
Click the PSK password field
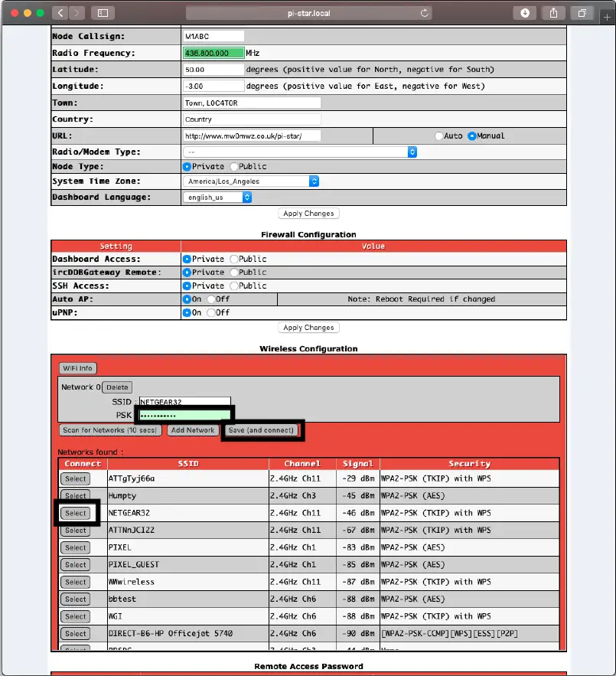185,416
